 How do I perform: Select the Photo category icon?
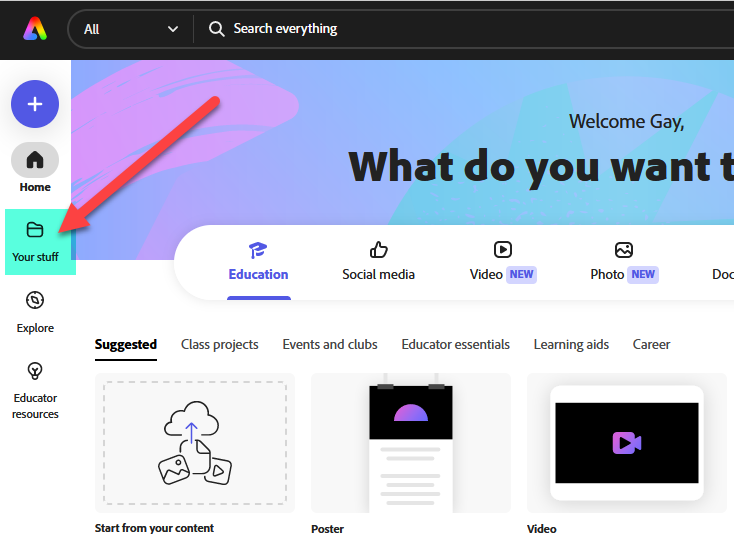click(x=623, y=250)
